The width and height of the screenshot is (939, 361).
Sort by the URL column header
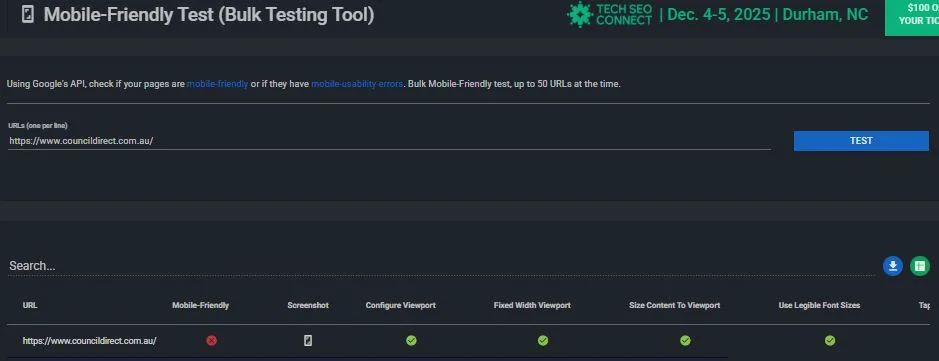pyautogui.click(x=30, y=305)
